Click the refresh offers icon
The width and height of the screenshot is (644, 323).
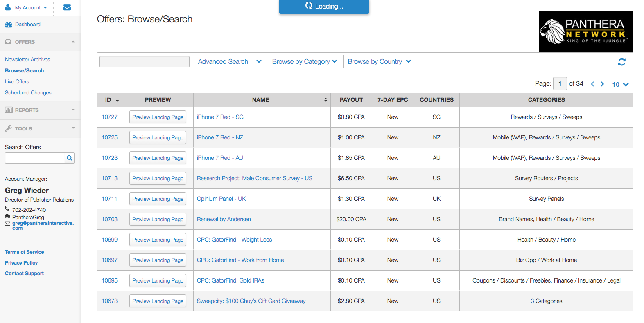[621, 62]
